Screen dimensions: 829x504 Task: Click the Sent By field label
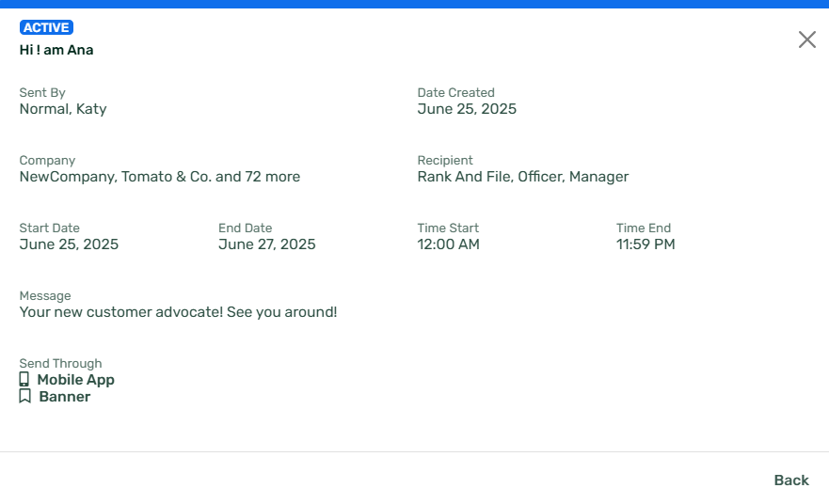coord(42,92)
